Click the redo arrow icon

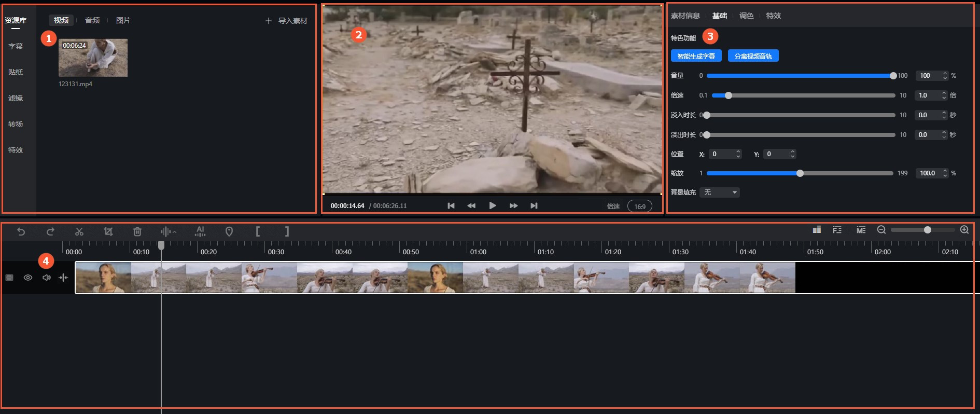(50, 231)
